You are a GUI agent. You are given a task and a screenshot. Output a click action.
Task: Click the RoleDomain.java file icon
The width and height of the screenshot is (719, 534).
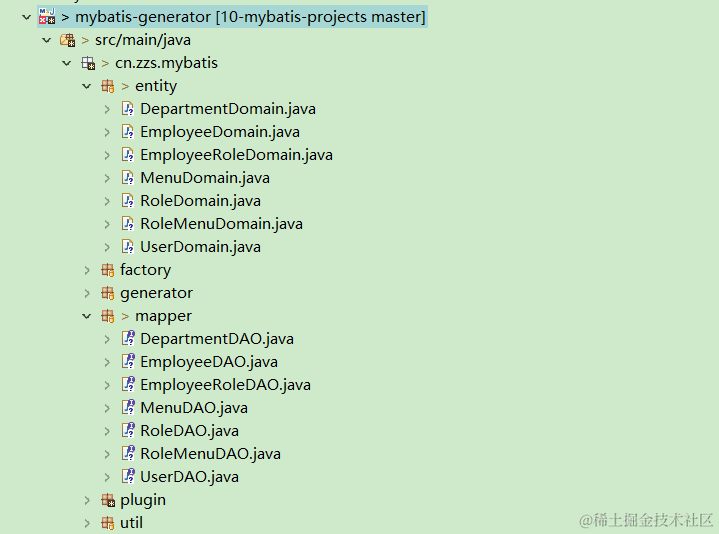coord(127,200)
